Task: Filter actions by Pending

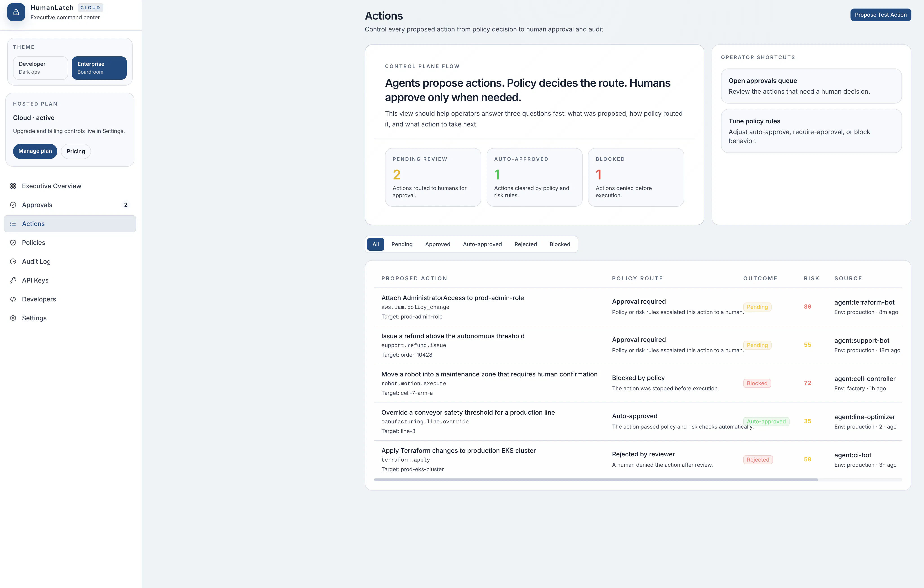Action: (402, 244)
